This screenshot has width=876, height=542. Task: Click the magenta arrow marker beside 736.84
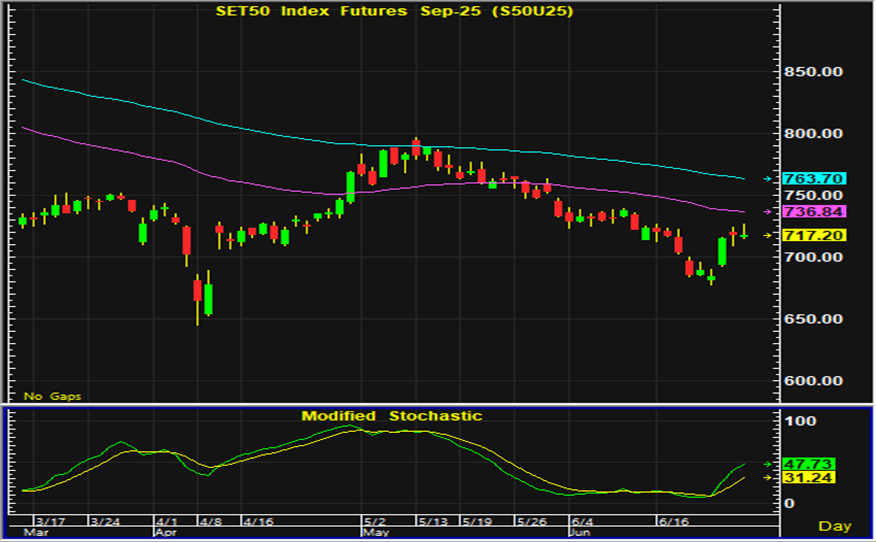[x=768, y=212]
